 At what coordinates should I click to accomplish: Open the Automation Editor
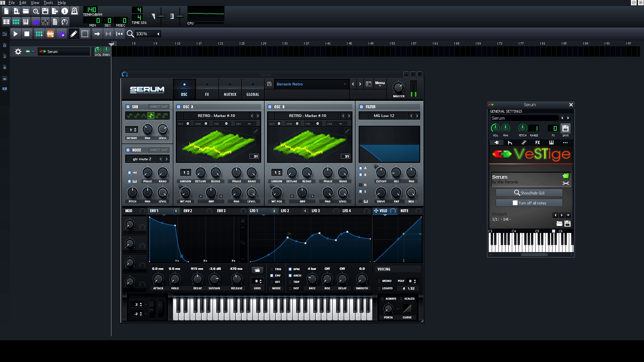pyautogui.click(x=36, y=22)
